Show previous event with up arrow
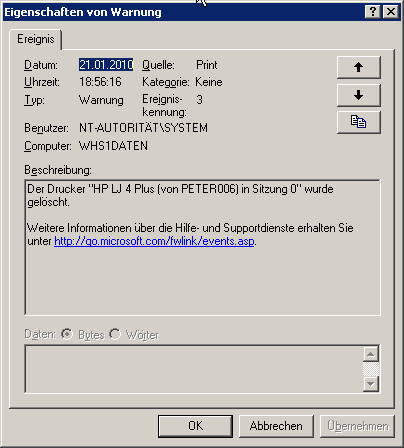 (x=359, y=67)
